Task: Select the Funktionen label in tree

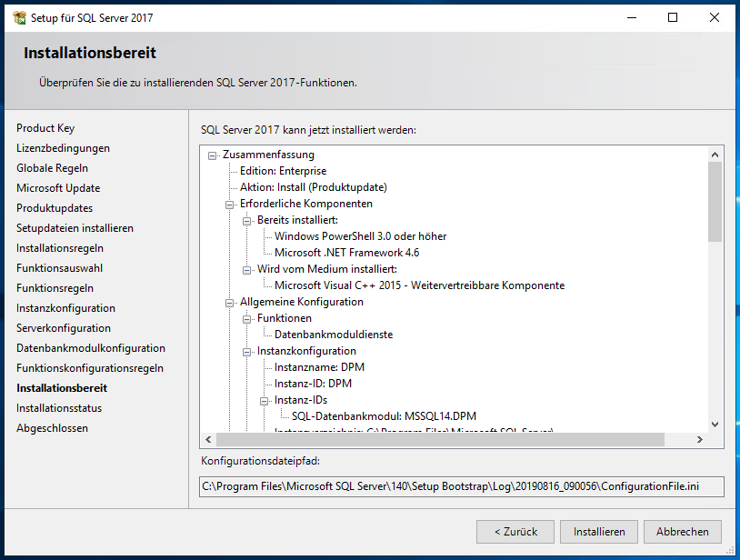Action: [285, 318]
